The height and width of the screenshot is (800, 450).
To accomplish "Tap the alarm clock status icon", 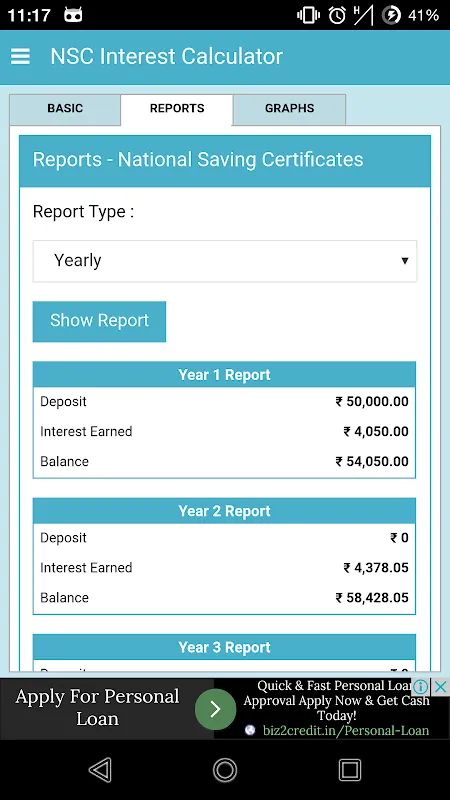I will (337, 15).
